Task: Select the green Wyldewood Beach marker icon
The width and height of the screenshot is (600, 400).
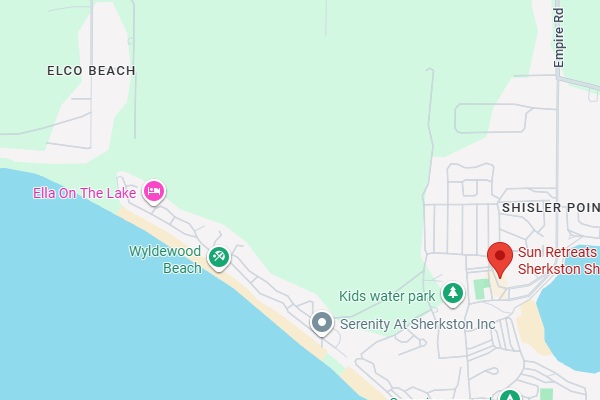Action: 218,258
